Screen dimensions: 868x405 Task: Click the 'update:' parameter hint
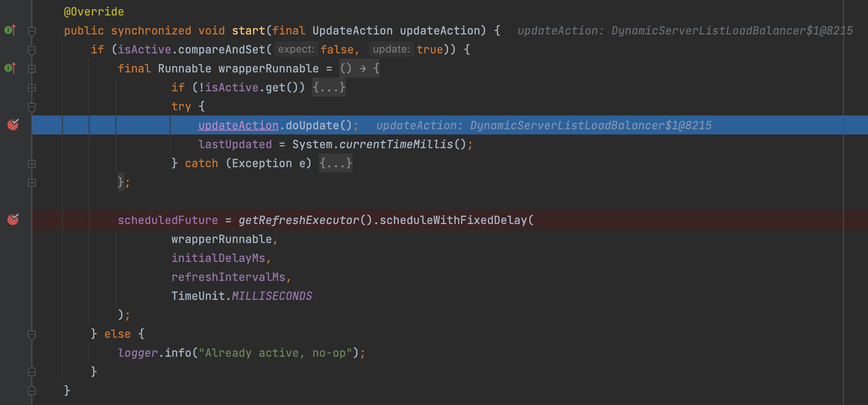point(391,50)
